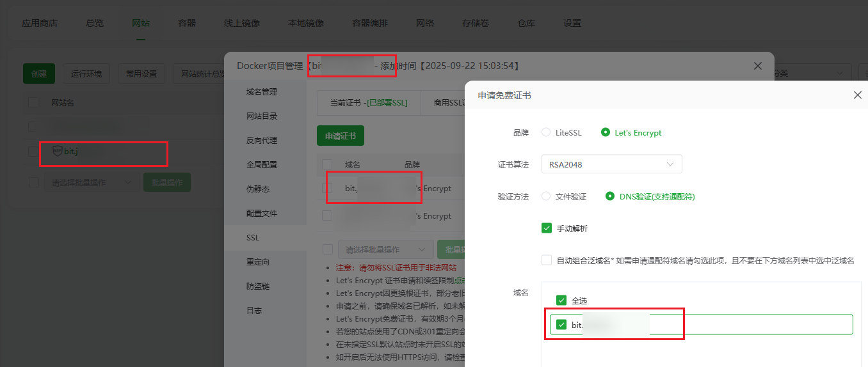
Task: Open the 配置文件 sidebar menu item
Action: pos(262,213)
